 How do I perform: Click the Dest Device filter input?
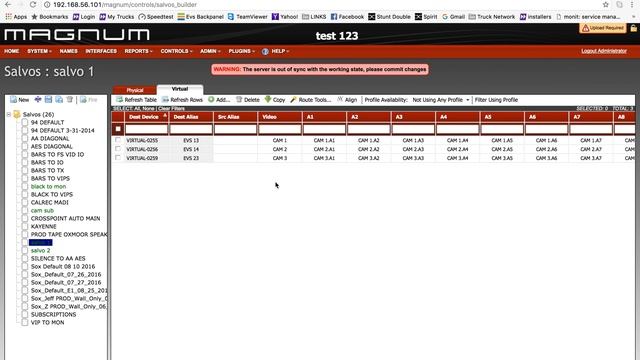(x=146, y=129)
